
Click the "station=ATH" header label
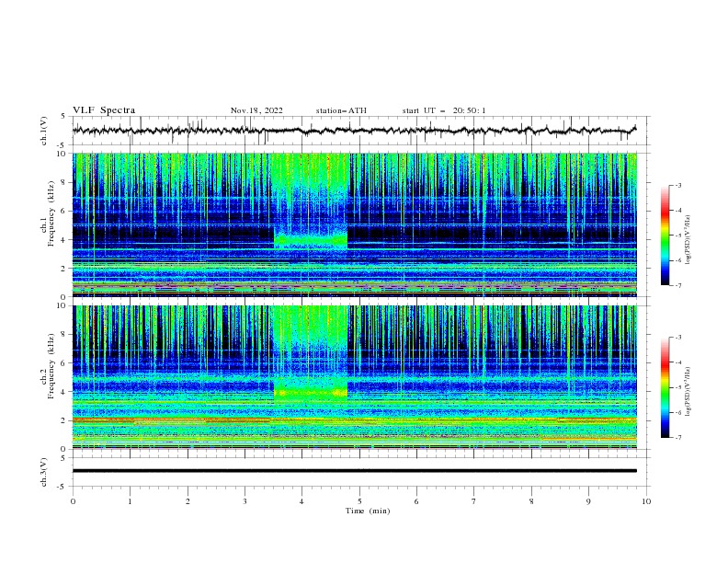pyautogui.click(x=341, y=110)
